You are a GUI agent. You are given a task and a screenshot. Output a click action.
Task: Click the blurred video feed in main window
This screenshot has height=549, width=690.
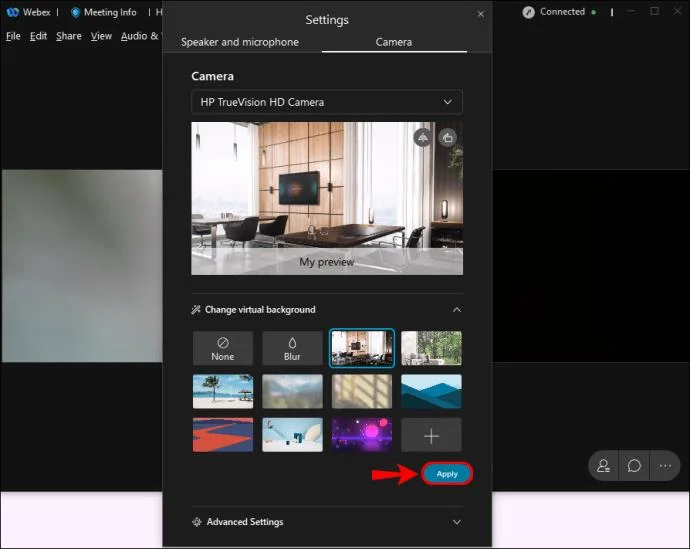tap(82, 266)
